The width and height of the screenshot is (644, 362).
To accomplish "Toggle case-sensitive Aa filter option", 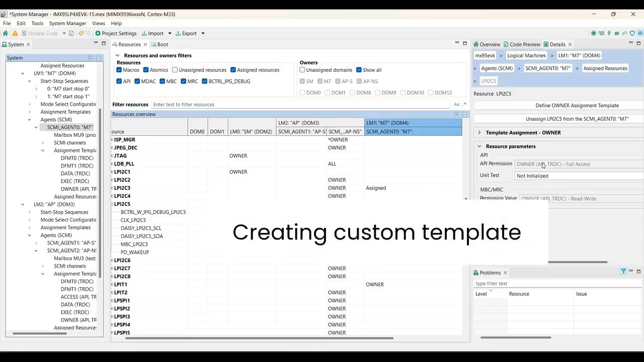I will coord(456,105).
